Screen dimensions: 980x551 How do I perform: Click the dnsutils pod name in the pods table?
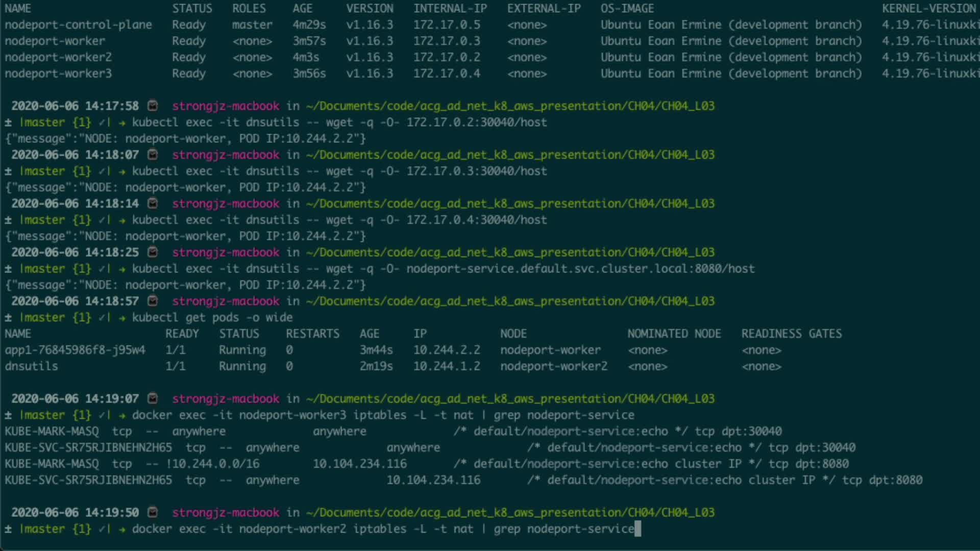(x=31, y=366)
